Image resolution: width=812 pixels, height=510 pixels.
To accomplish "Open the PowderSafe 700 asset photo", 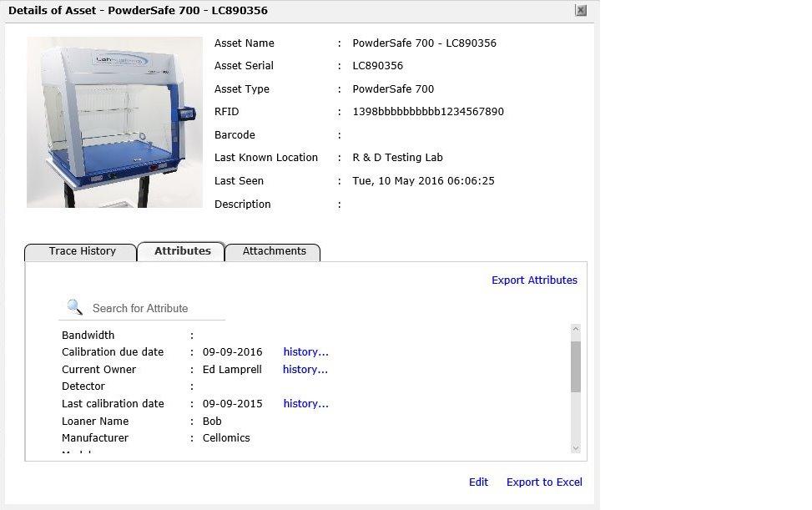I will pos(114,122).
